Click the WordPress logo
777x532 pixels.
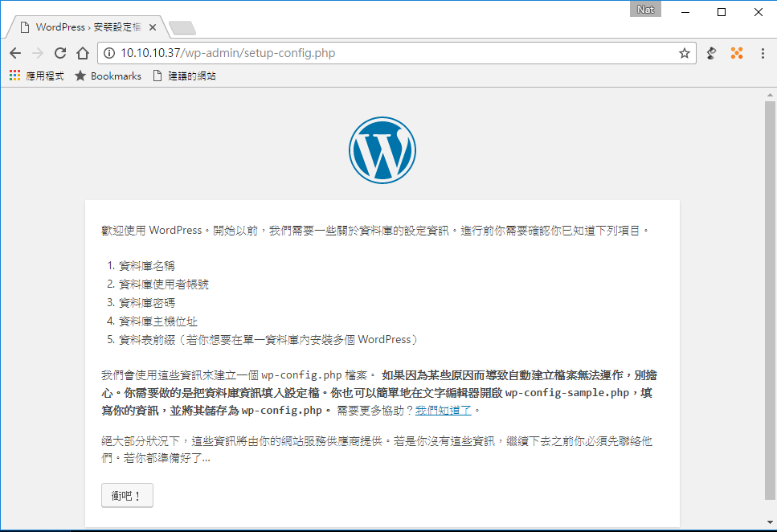(382, 150)
